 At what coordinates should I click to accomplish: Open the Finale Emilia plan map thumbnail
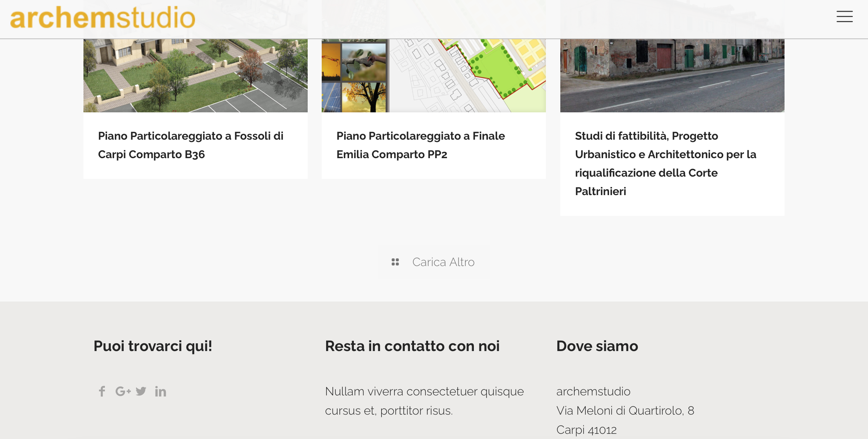pyautogui.click(x=434, y=75)
